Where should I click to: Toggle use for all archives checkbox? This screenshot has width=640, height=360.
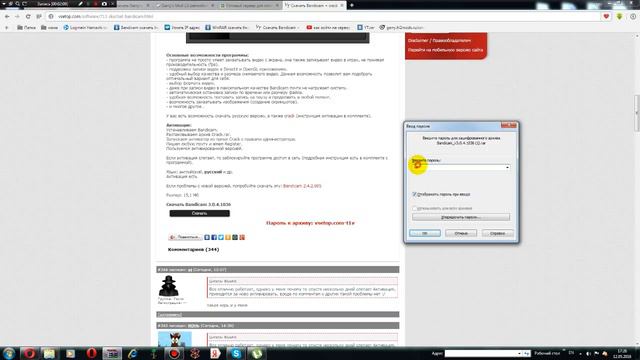pos(415,208)
